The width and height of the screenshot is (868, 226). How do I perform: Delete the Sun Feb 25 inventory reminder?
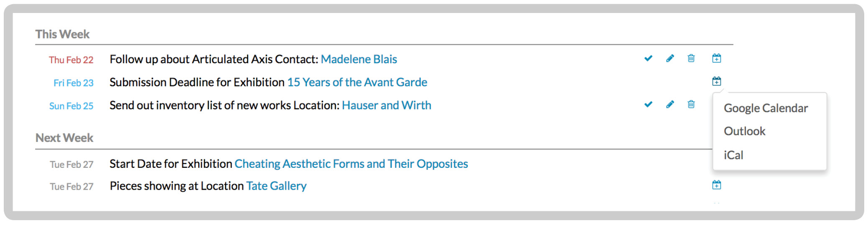(x=691, y=104)
